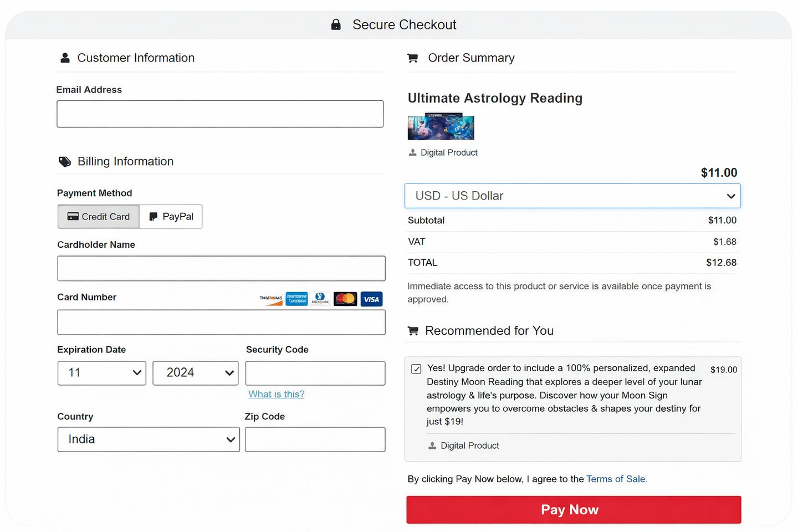
Task: Open the Terms of Sale link
Action: pyautogui.click(x=616, y=479)
